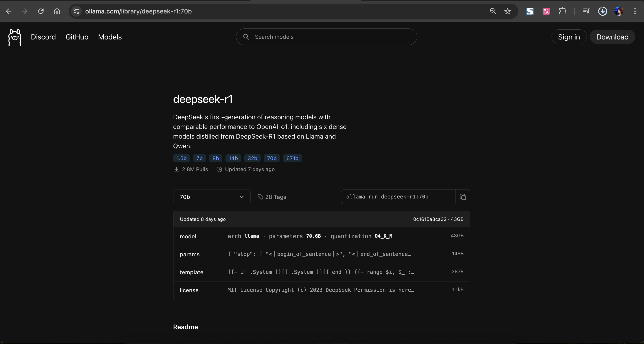644x344 pixels.
Task: Bookmark this page with star icon
Action: pyautogui.click(x=507, y=11)
